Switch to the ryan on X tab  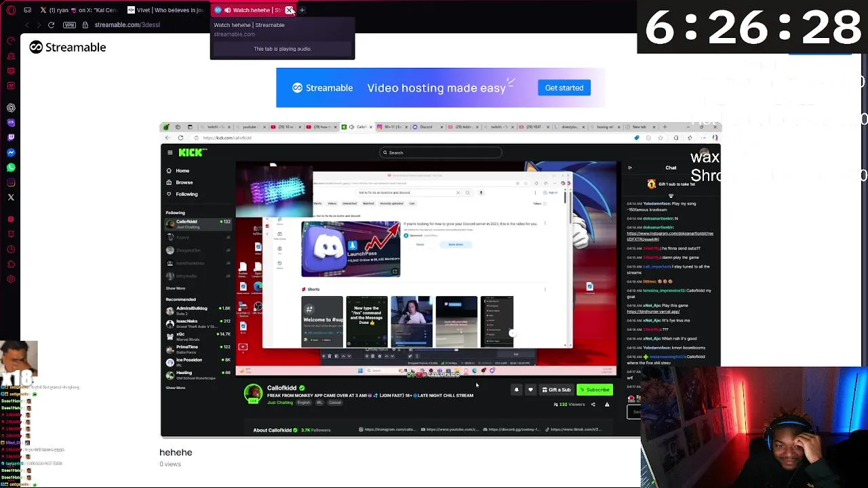[x=79, y=10]
